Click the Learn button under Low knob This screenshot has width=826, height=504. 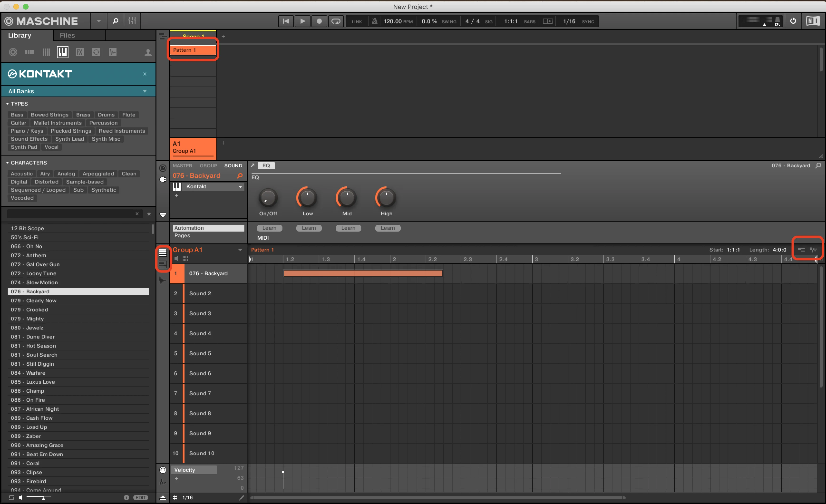(309, 228)
